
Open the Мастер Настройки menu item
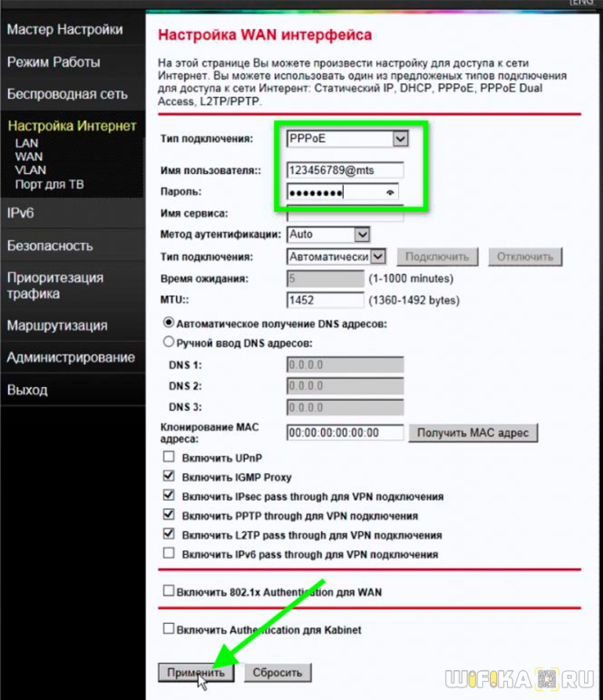tap(64, 30)
